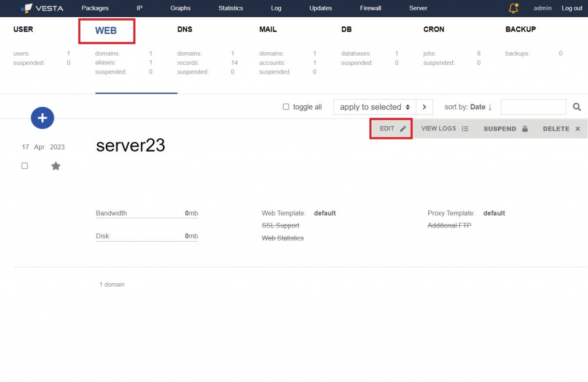The image size is (588, 382).
Task: Click the EDIT button label for server23
Action: (x=387, y=128)
